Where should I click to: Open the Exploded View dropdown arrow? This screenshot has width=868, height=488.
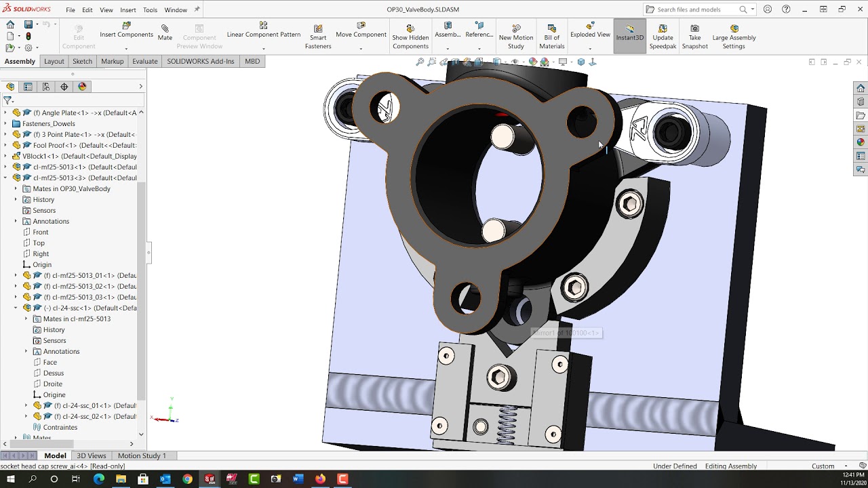click(x=590, y=49)
